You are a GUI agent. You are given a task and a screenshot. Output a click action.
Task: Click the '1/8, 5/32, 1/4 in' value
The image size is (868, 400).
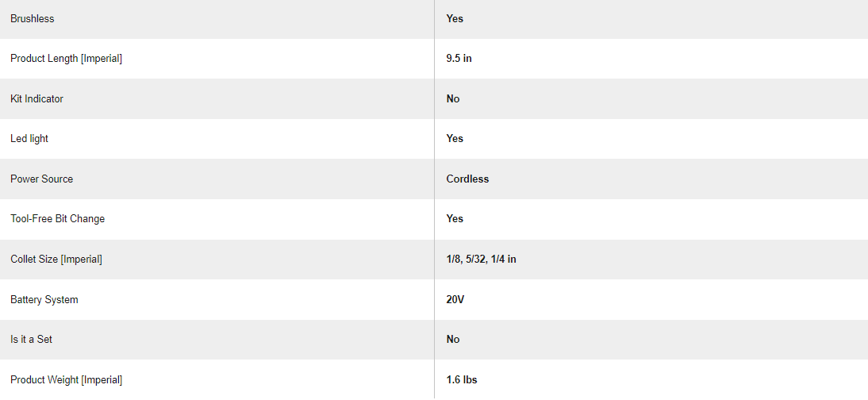click(x=481, y=260)
